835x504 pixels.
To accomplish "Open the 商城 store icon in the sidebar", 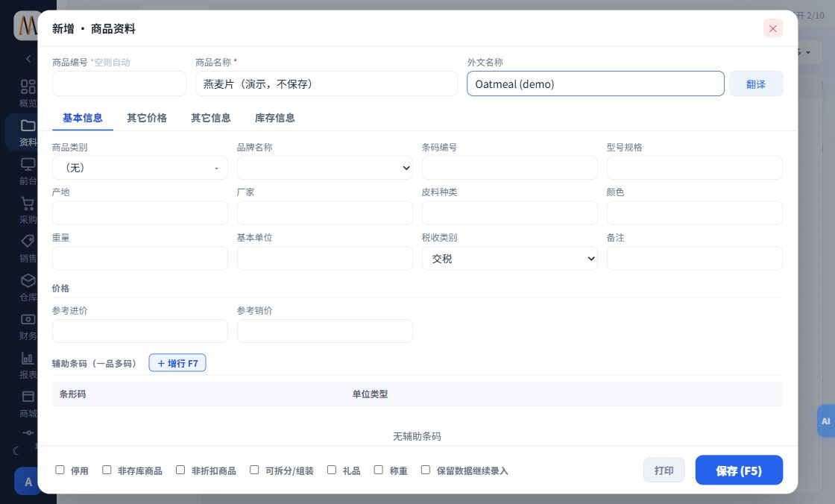I will 28,397.
